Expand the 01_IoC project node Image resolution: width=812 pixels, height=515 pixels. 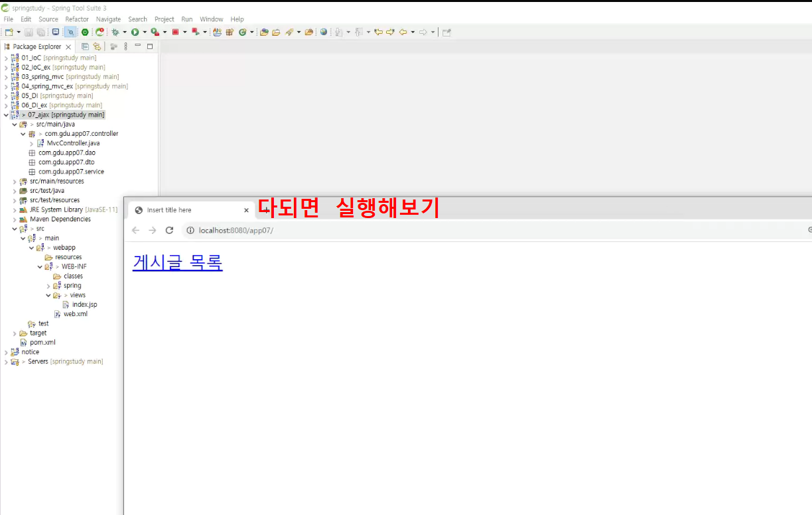point(6,58)
